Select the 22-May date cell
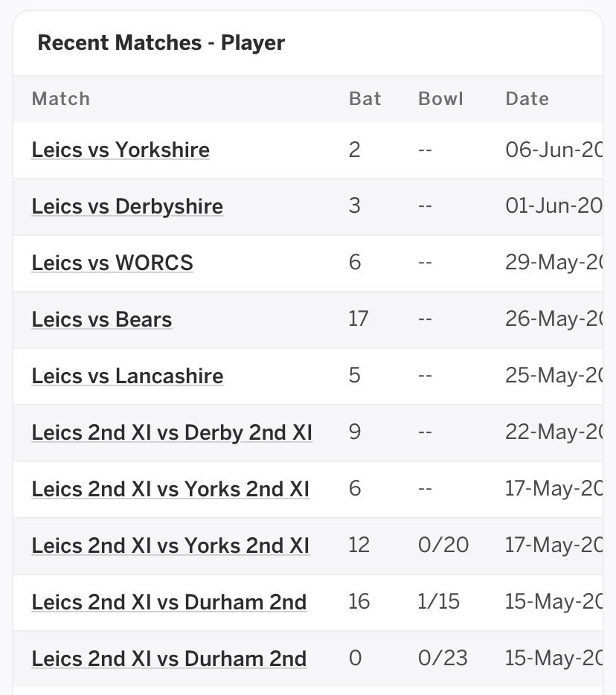This screenshot has height=695, width=616. [554, 432]
